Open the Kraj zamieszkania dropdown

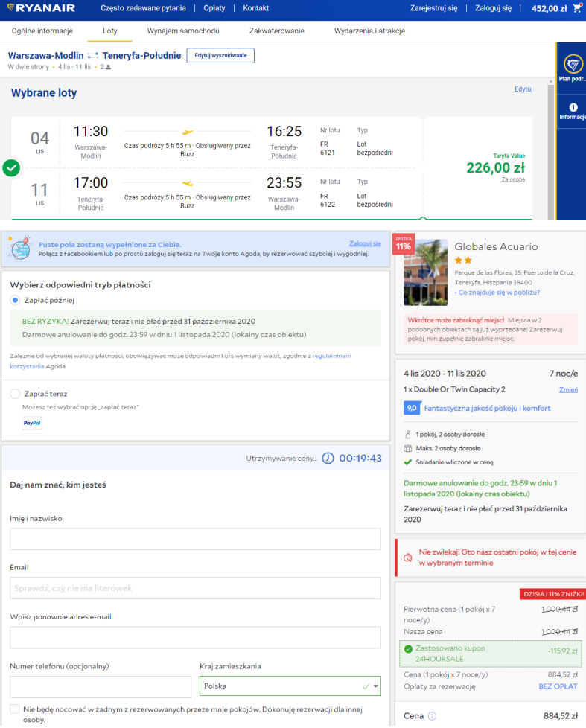290,686
